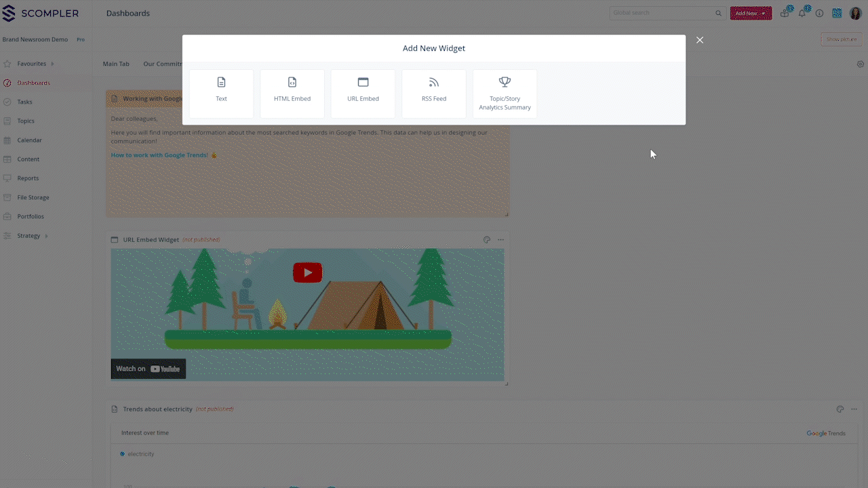The height and width of the screenshot is (488, 868).
Task: Open the notifications bell
Action: (802, 14)
